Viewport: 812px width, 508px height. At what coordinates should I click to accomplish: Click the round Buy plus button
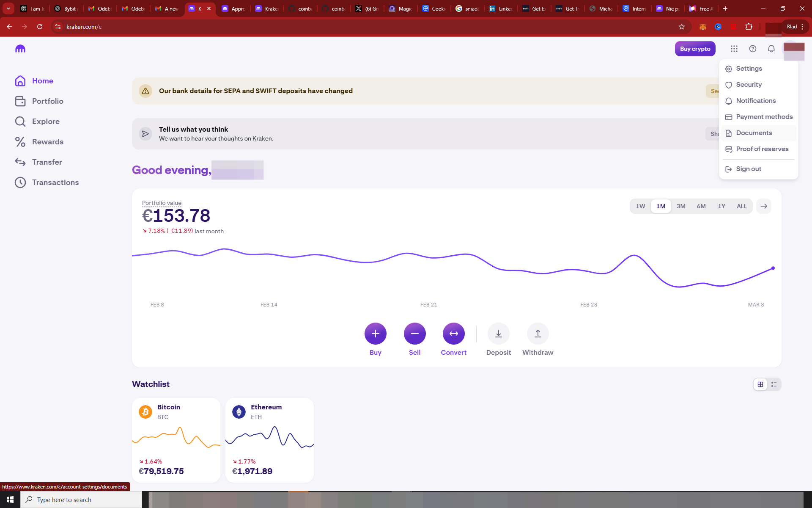tap(376, 334)
